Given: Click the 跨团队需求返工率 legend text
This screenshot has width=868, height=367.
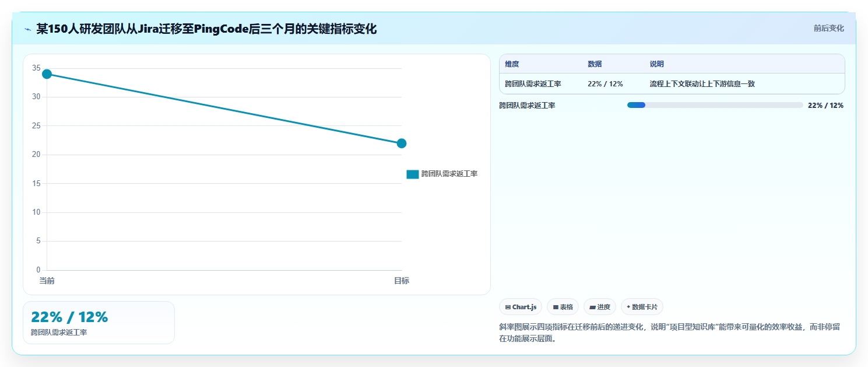Looking at the screenshot, I should coord(449,174).
